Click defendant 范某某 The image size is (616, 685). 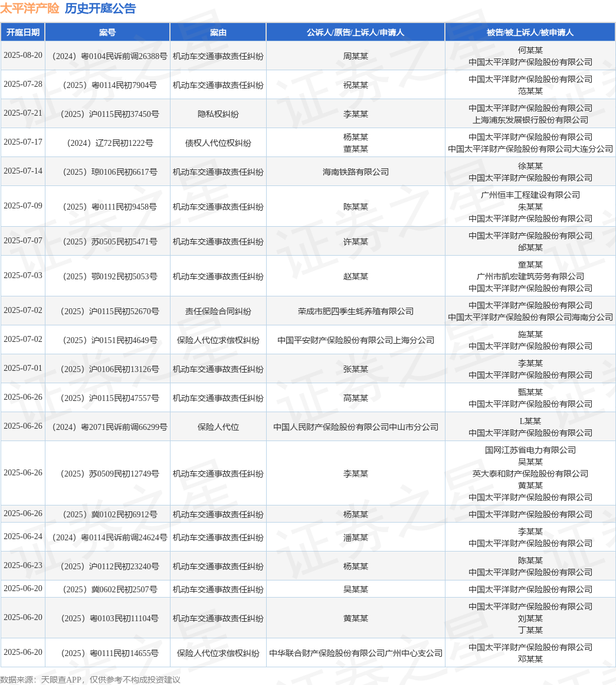(x=530, y=91)
